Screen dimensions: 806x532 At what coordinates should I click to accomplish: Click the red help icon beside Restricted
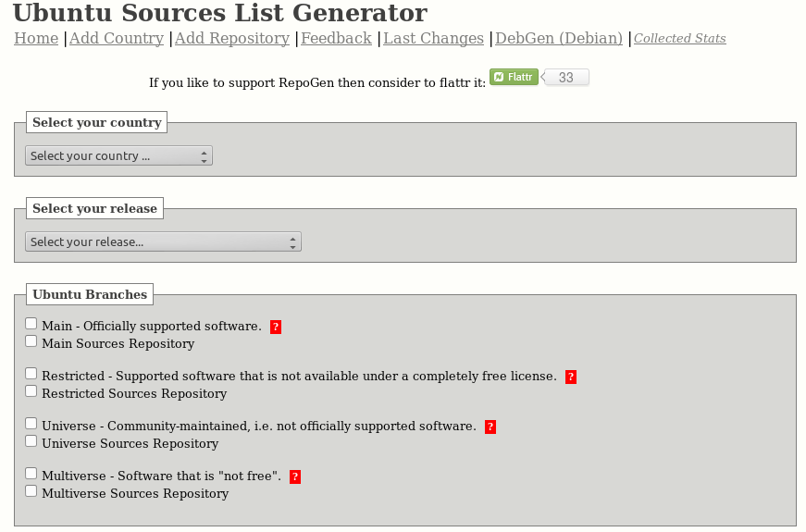(571, 377)
